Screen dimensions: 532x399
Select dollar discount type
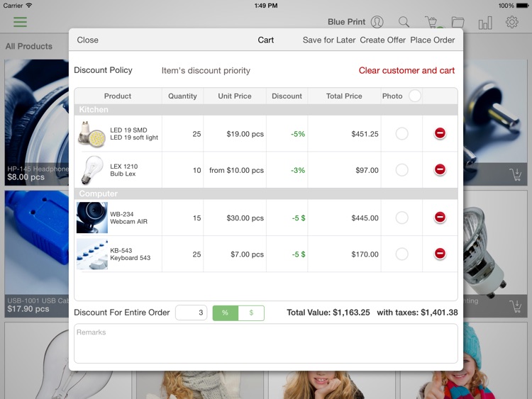tap(251, 313)
